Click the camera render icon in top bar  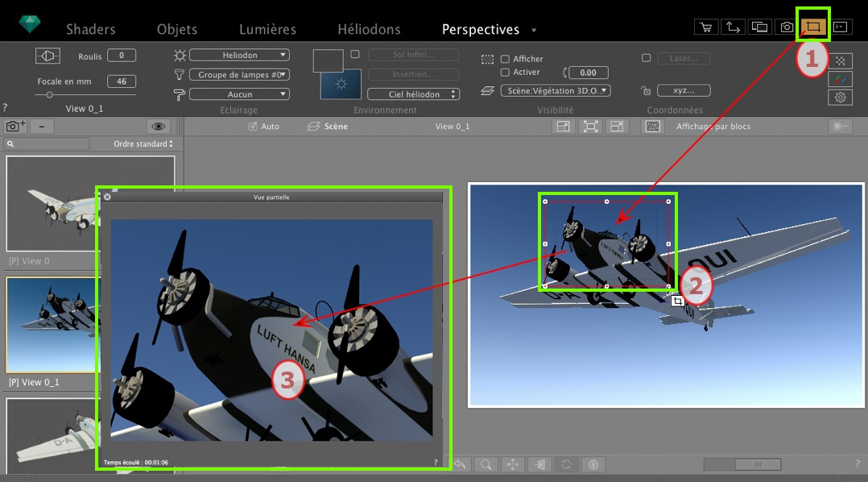[x=786, y=27]
